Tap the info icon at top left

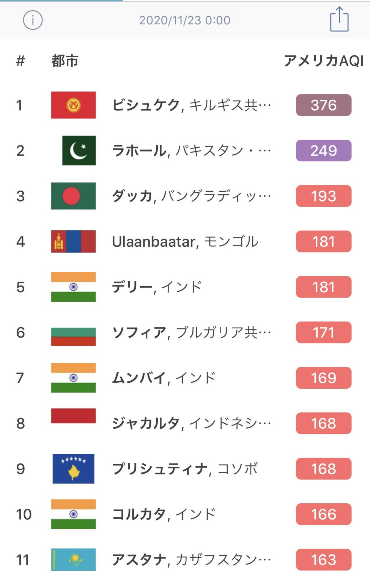(33, 20)
